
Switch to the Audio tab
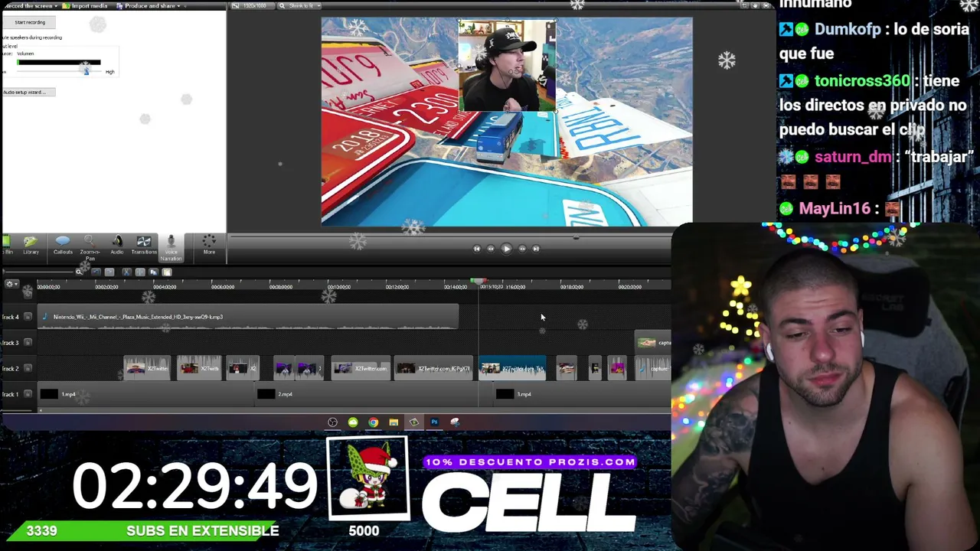click(116, 246)
